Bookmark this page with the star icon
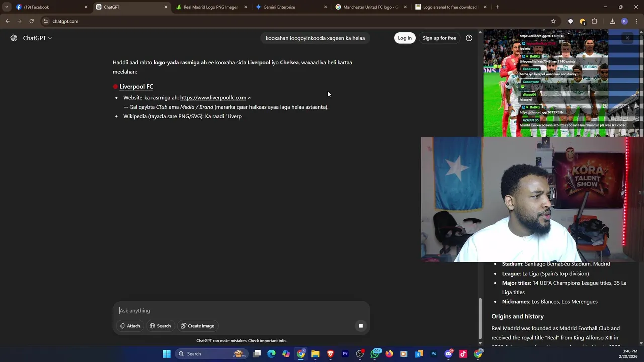This screenshot has height=362, width=644. pyautogui.click(x=553, y=21)
